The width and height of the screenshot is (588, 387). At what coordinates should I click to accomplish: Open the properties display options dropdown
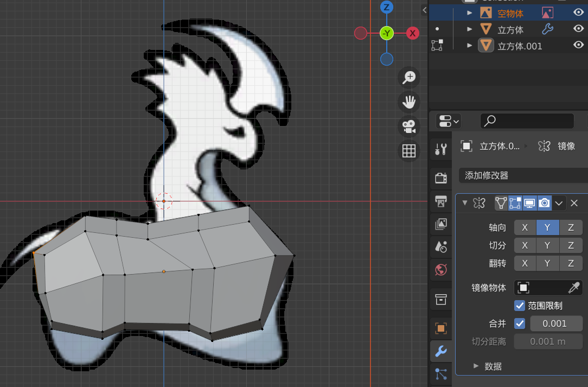click(x=449, y=121)
